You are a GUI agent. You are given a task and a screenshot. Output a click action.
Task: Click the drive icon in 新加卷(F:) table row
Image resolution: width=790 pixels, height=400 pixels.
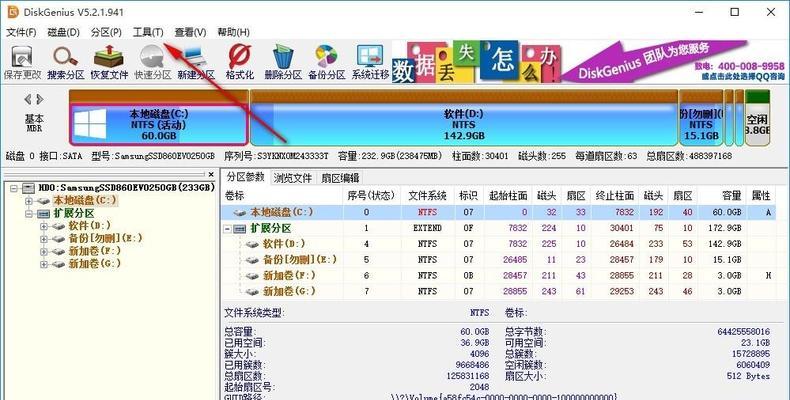(x=252, y=276)
